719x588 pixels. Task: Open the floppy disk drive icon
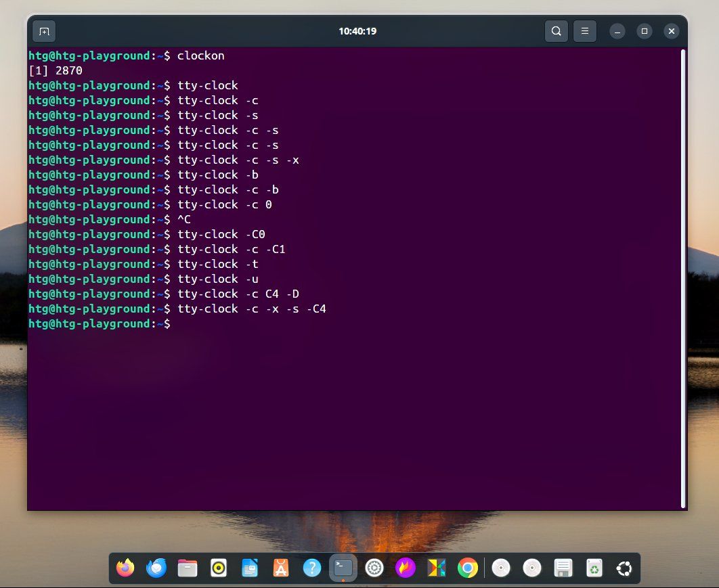563,568
